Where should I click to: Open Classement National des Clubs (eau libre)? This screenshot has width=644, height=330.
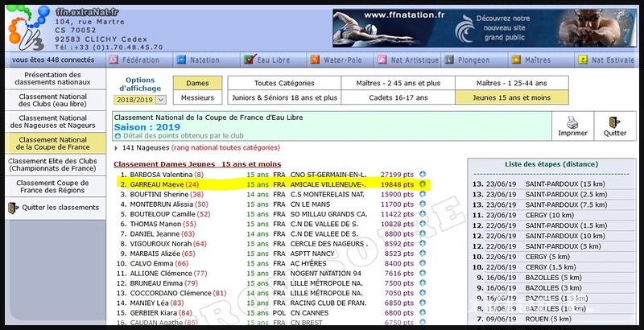(54, 100)
